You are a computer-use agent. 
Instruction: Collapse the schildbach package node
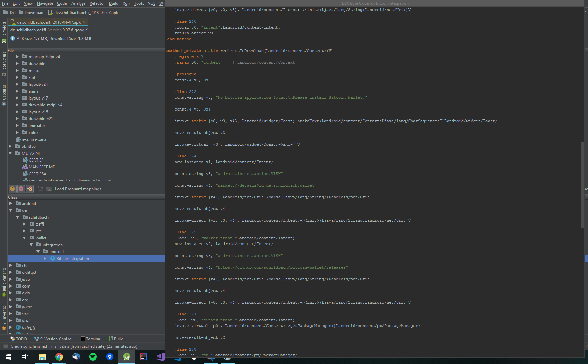click(18, 217)
